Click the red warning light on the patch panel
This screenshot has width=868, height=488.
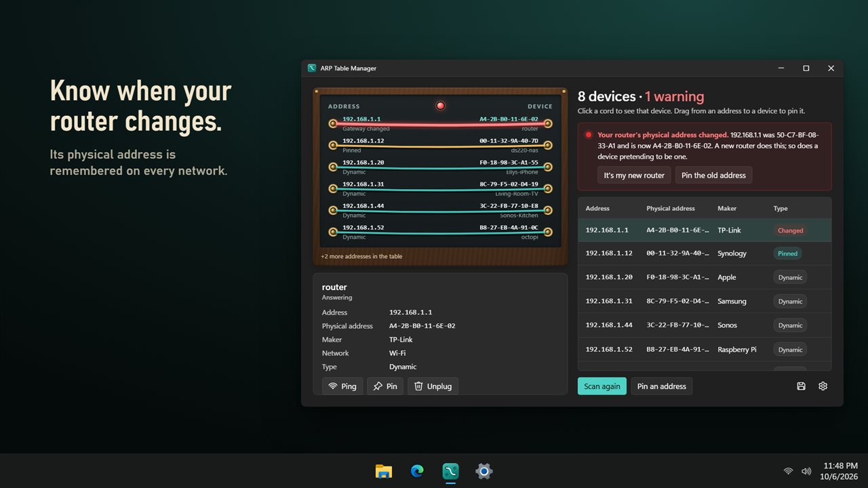(440, 106)
